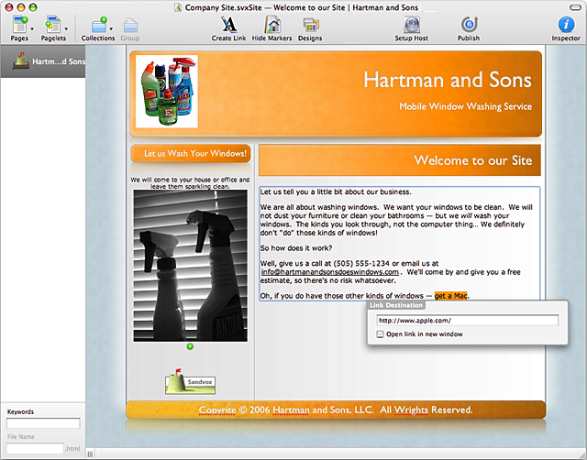Select the Create Link tool
This screenshot has height=460, width=587.
point(229,25)
